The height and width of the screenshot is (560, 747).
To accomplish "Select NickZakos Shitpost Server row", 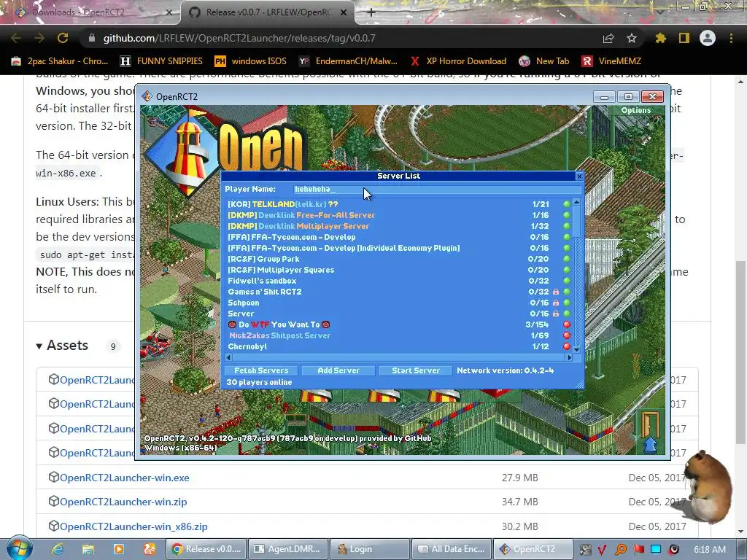I will pos(398,335).
